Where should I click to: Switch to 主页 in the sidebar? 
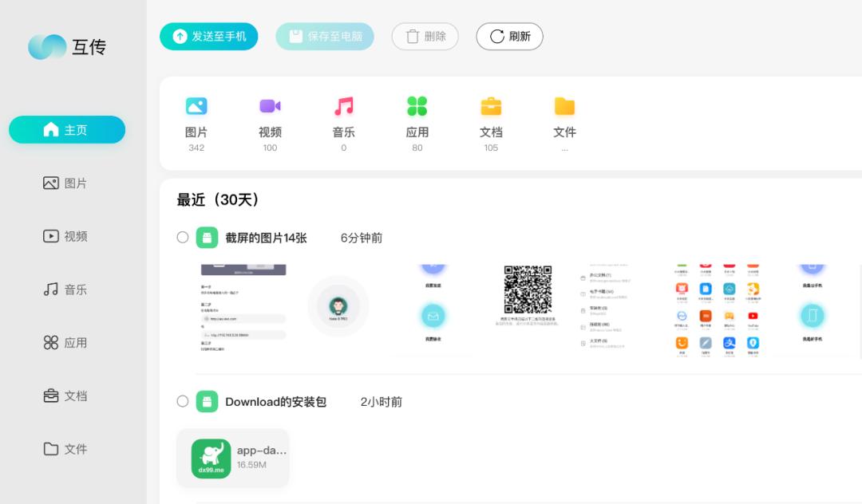66,129
